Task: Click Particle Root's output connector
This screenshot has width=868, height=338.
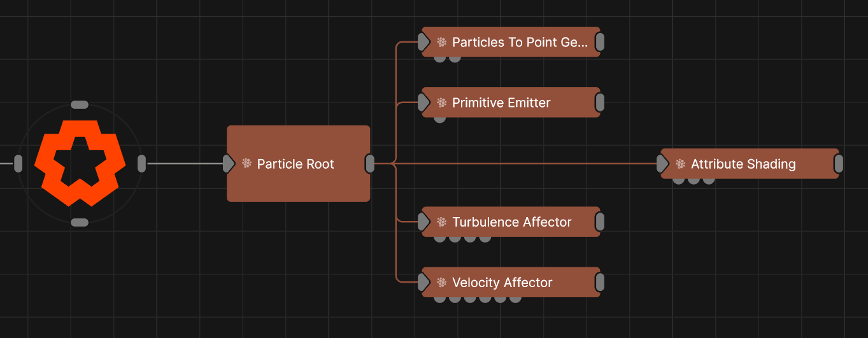Action: 370,164
